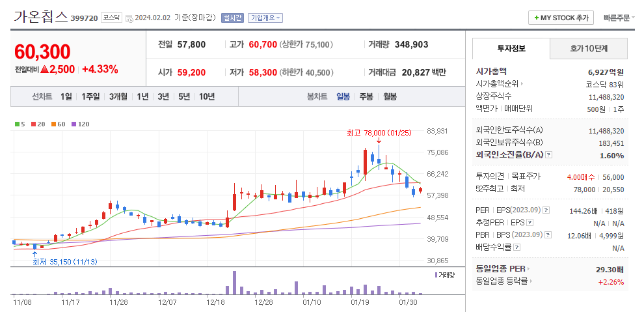Click the 가온칩스 stock name heading

[41, 16]
